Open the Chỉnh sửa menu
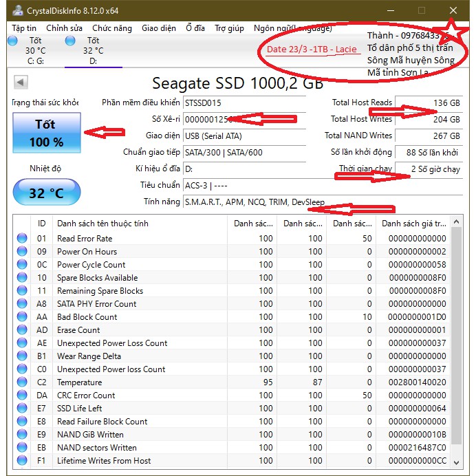Viewport: 476px width, 476px height. 64,28
